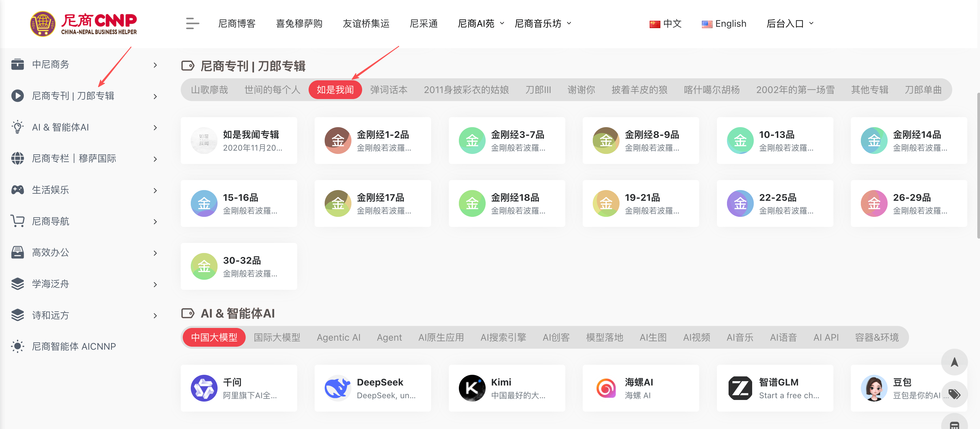Activate the 国际大模型 filter pill
980x429 pixels.
point(277,337)
